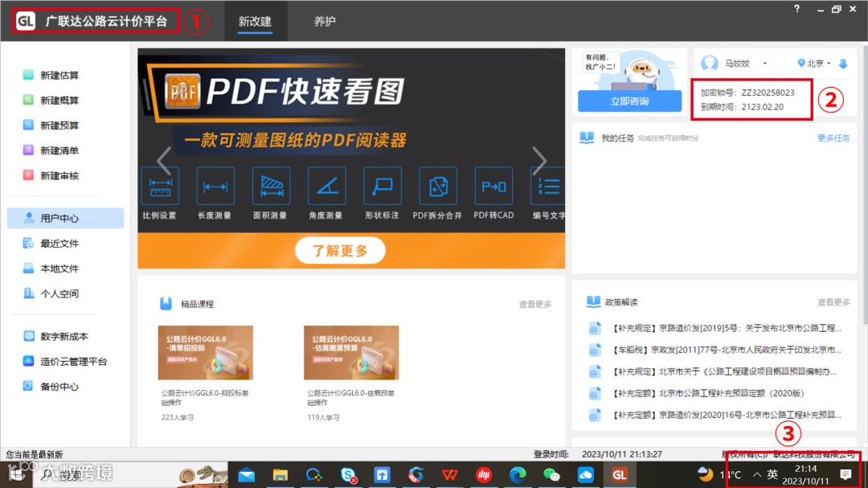Open the notification center icon
Screen dimensions: 868x488
(845, 474)
